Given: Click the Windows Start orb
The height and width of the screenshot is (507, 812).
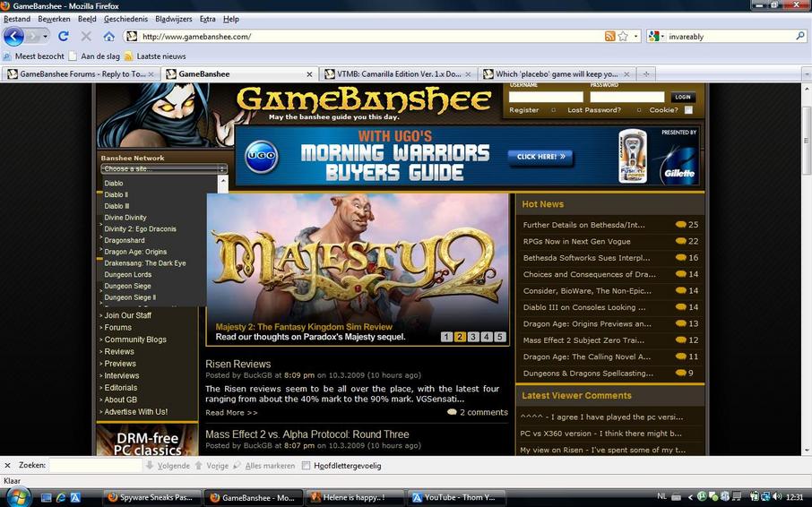Looking at the screenshot, I should [x=17, y=496].
